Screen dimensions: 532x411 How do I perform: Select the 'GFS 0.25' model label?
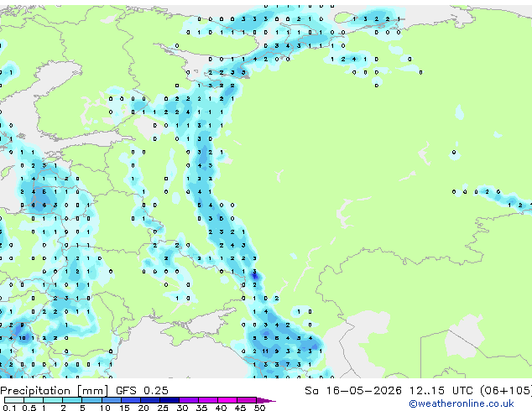point(142,391)
